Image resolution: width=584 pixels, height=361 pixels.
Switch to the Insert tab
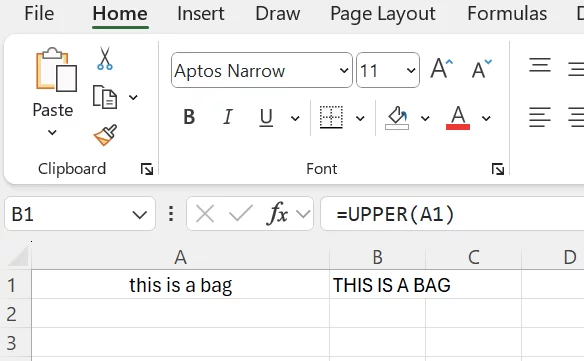tap(201, 13)
